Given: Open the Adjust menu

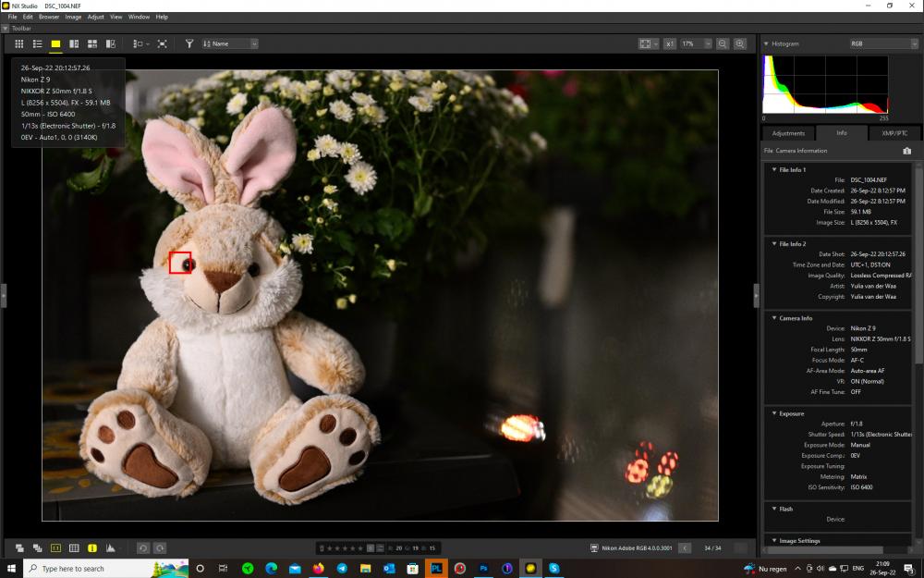Looking at the screenshot, I should pos(95,17).
